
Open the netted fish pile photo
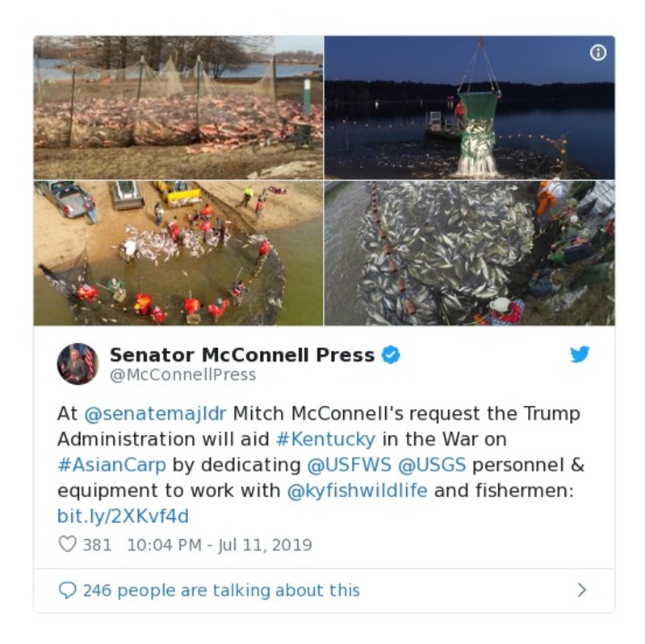(178, 108)
